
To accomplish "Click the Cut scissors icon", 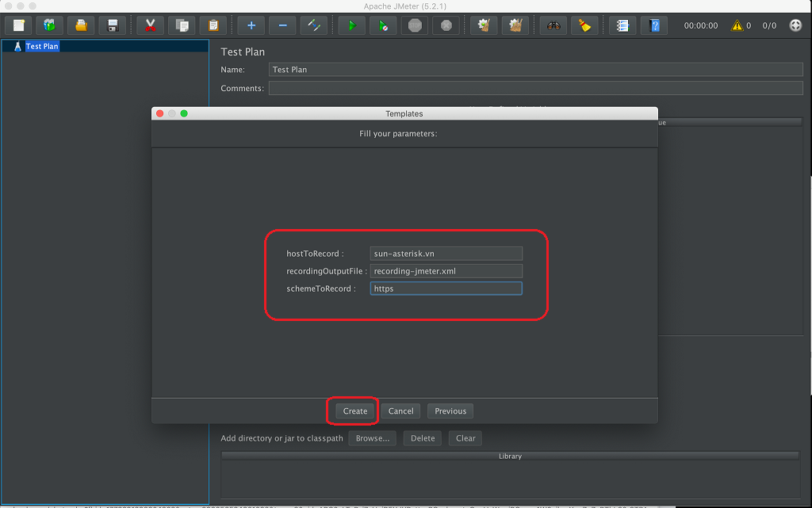I will click(x=150, y=25).
